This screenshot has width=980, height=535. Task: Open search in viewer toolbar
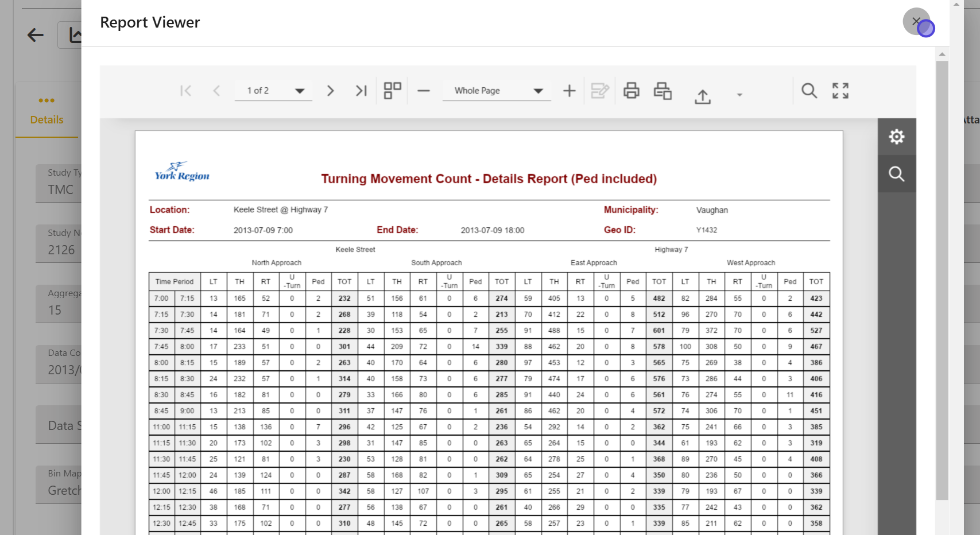point(809,91)
